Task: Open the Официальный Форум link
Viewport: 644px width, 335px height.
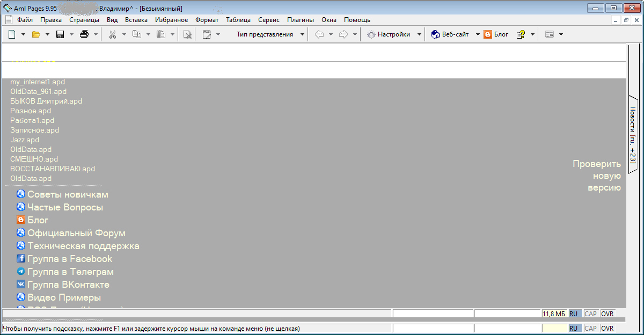Action: [76, 233]
